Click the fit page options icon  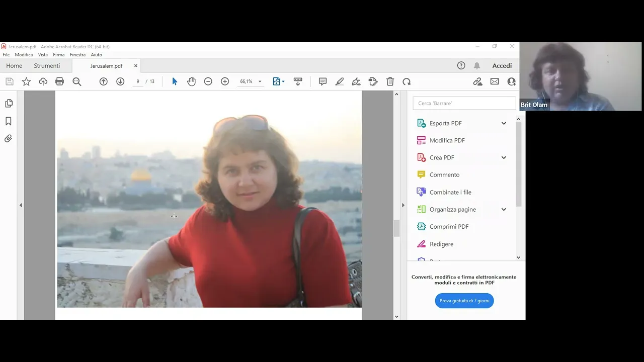tap(278, 81)
